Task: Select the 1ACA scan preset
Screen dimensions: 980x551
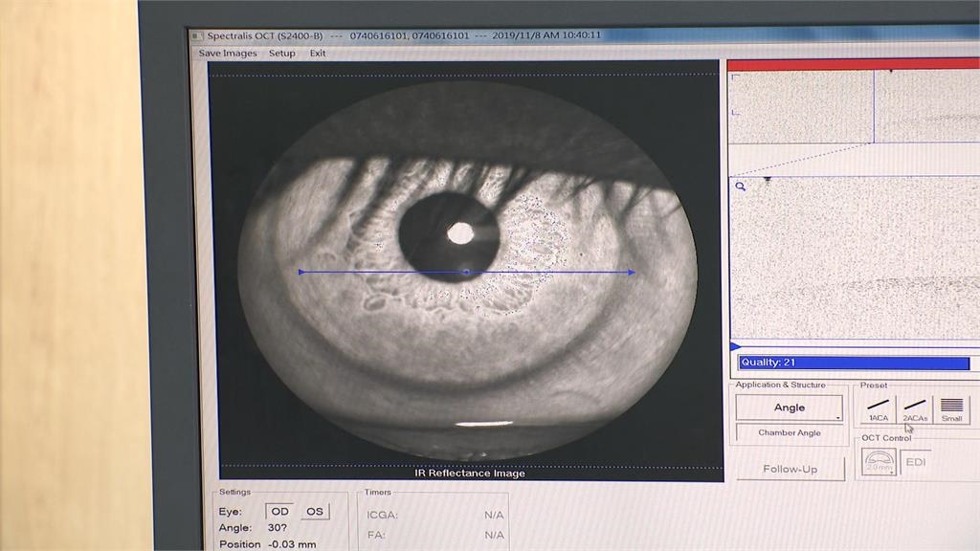Action: click(x=879, y=408)
